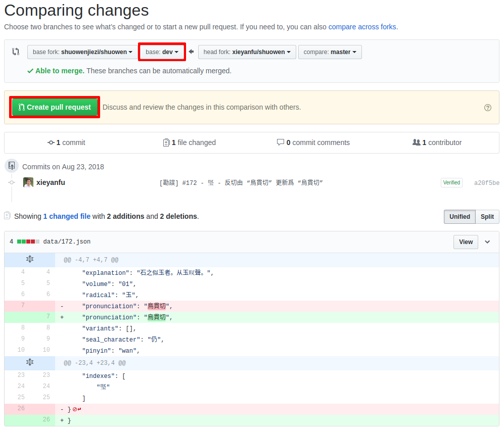504x431 pixels.
Task: Open the 0 commit comments tab
Action: coord(313,142)
